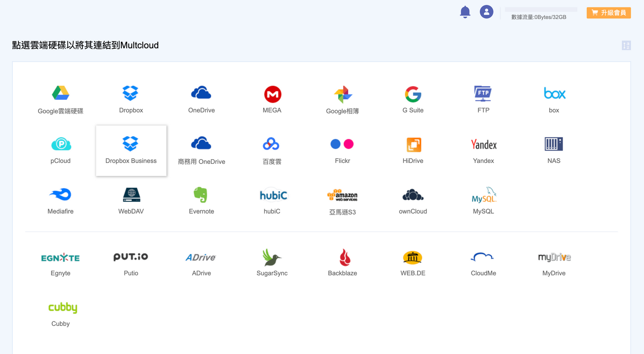
Task: Select the FTP connection icon
Action: [483, 93]
